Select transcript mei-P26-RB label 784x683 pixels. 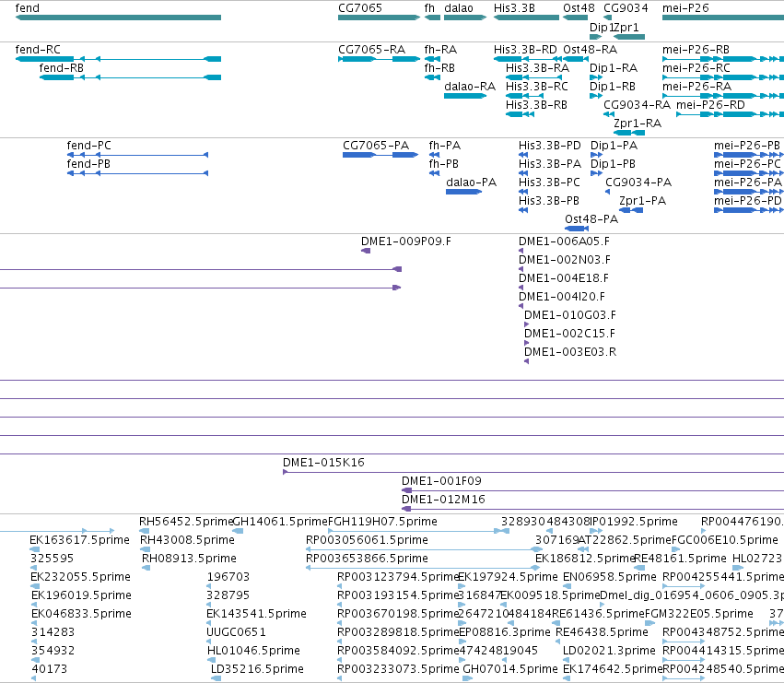coord(696,50)
